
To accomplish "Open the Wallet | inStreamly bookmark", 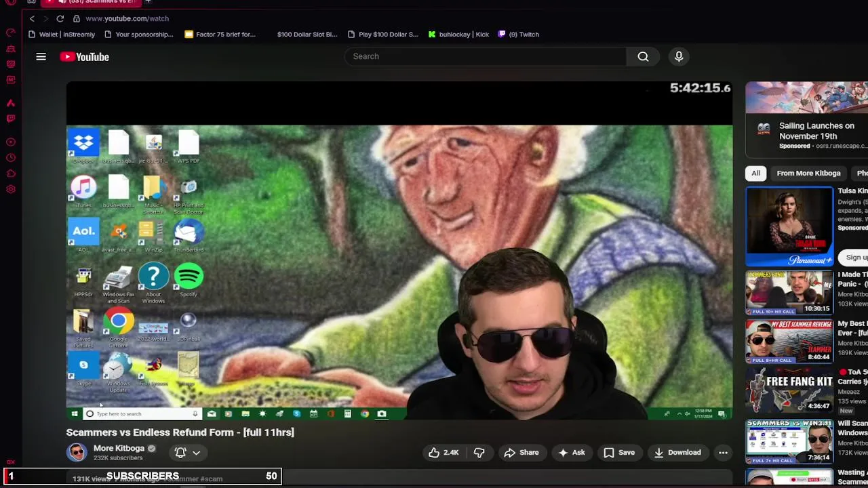I will tap(62, 34).
